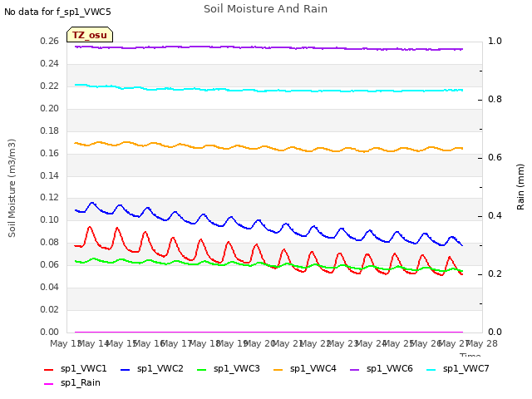This screenshot has width=532, height=399.
Task: Click the sp1_VWC4 legend label
Action: coord(313,368)
